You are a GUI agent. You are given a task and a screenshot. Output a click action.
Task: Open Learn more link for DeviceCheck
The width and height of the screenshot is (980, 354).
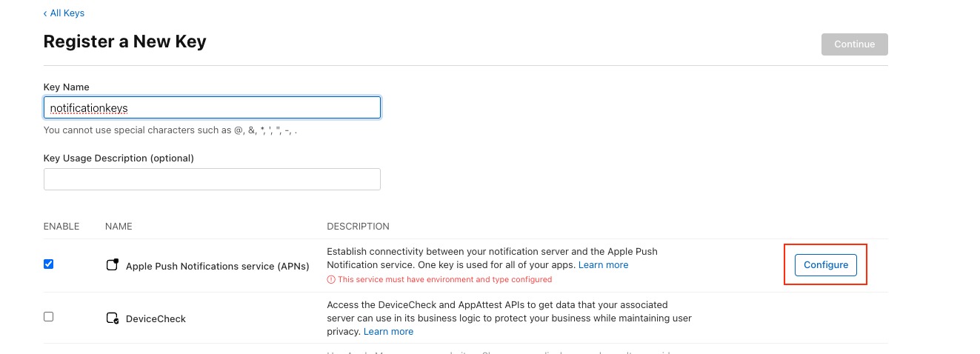[388, 332]
